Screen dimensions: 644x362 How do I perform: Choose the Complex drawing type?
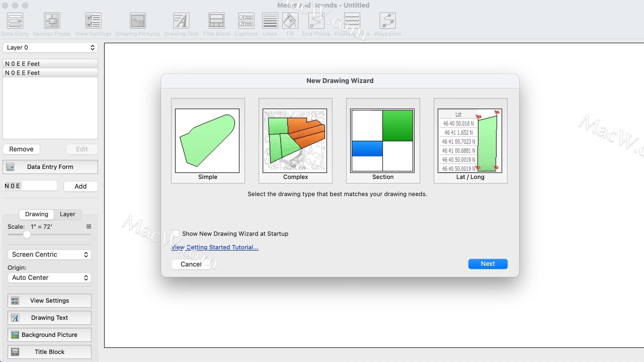296,141
